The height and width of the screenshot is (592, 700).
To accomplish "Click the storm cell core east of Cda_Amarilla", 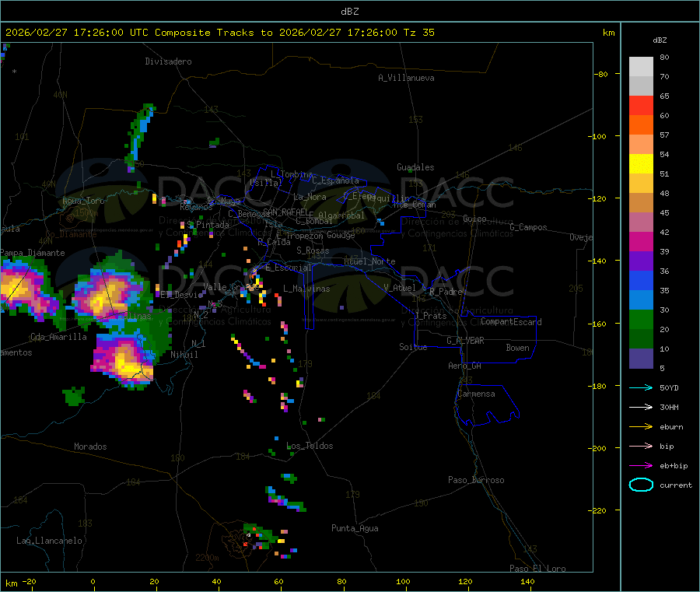I will [x=127, y=364].
